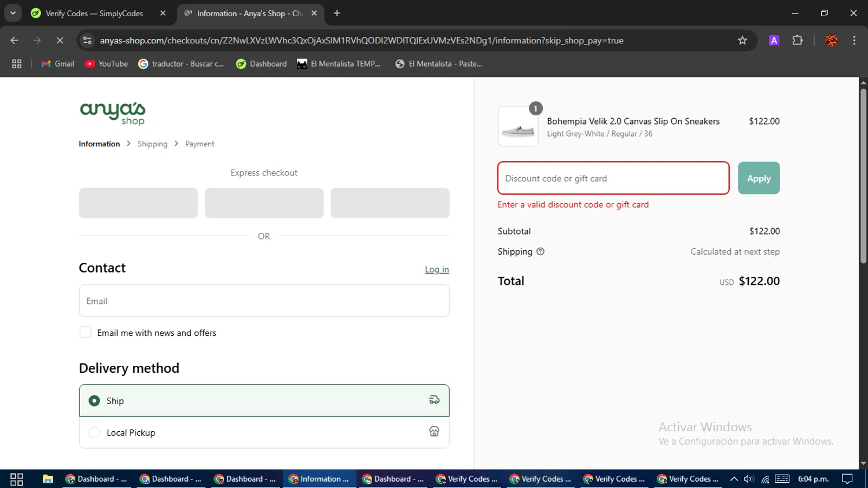
Task: Open taskbar volume icon
Action: pyautogui.click(x=749, y=479)
